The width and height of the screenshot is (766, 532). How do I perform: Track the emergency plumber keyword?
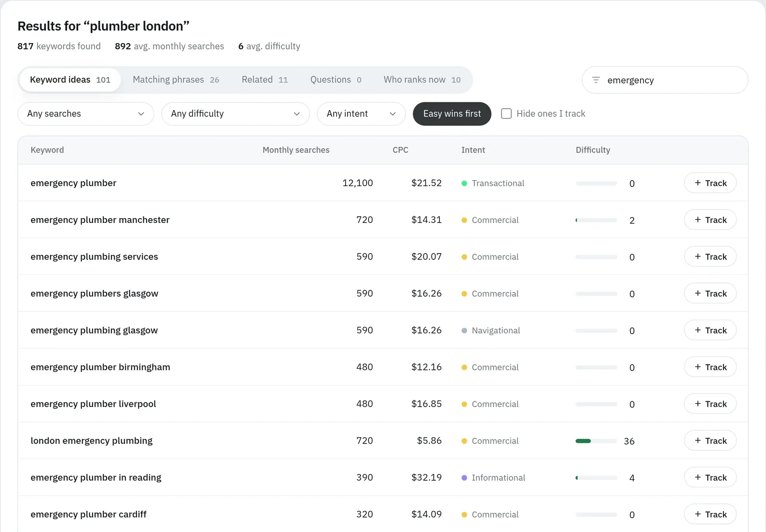[x=710, y=183]
